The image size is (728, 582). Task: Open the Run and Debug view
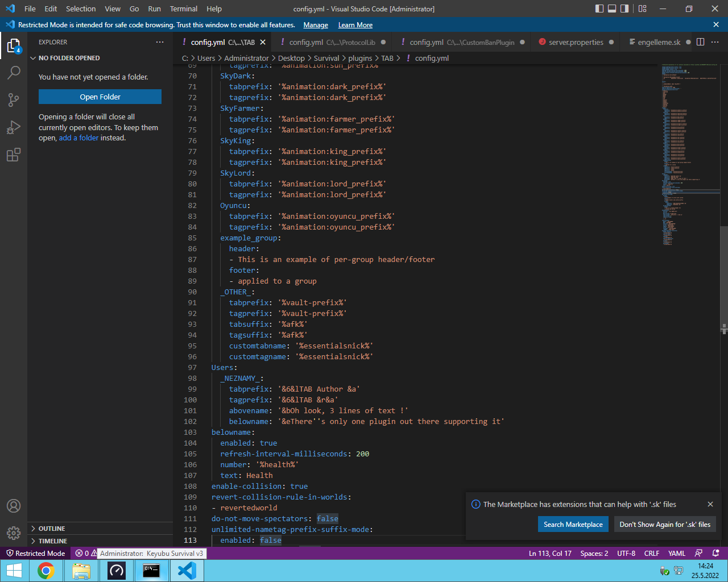pos(14,127)
